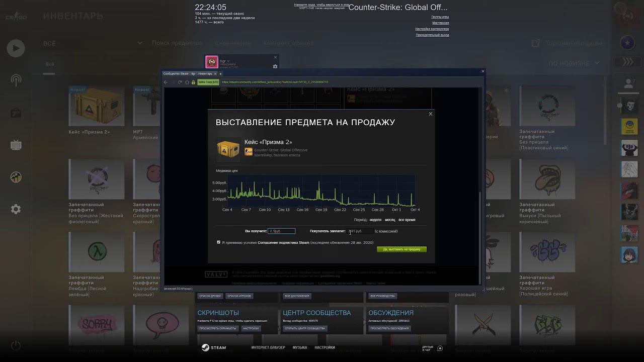Expand the ВСЁ inventory filter dropdown
The width and height of the screenshot is (644, 362).
pos(93,43)
